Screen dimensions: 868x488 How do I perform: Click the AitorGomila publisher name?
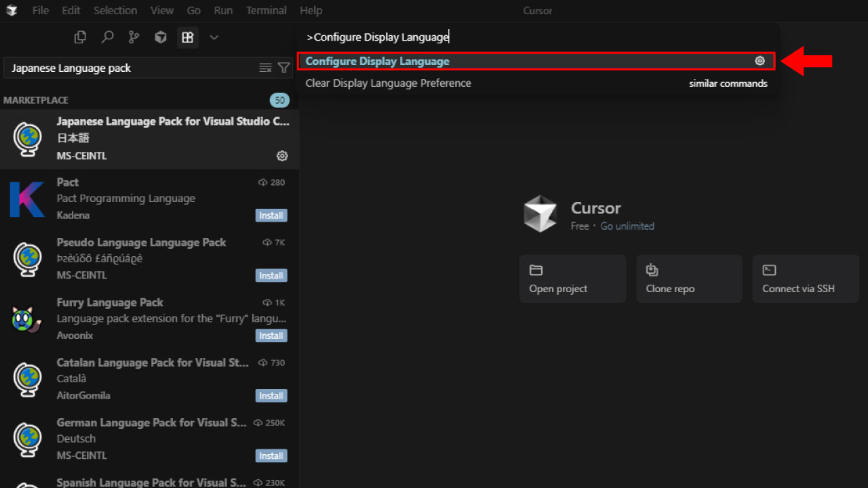(x=83, y=395)
